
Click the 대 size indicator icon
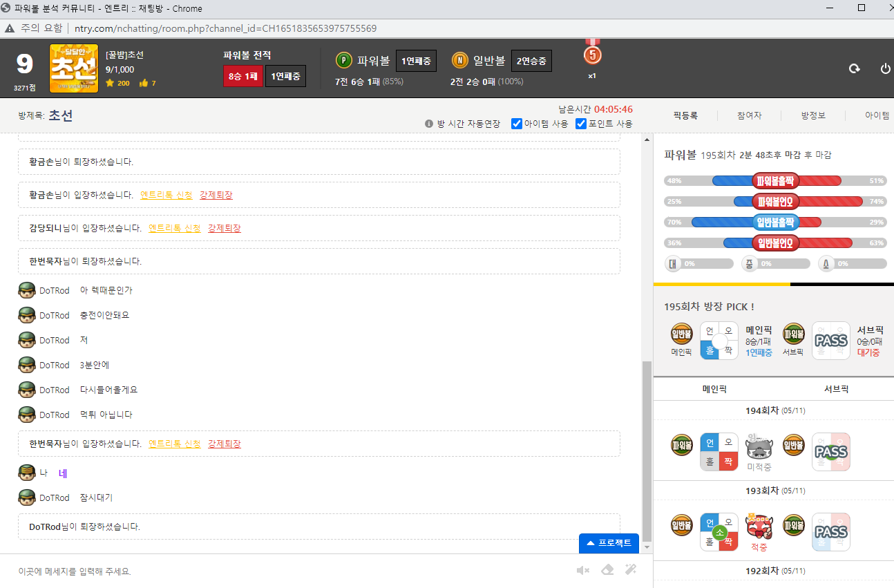point(672,263)
